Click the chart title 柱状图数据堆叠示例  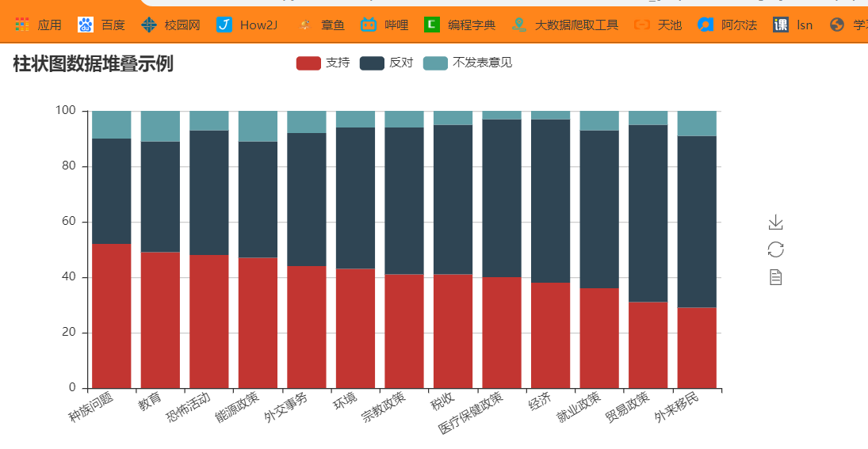[x=93, y=63]
